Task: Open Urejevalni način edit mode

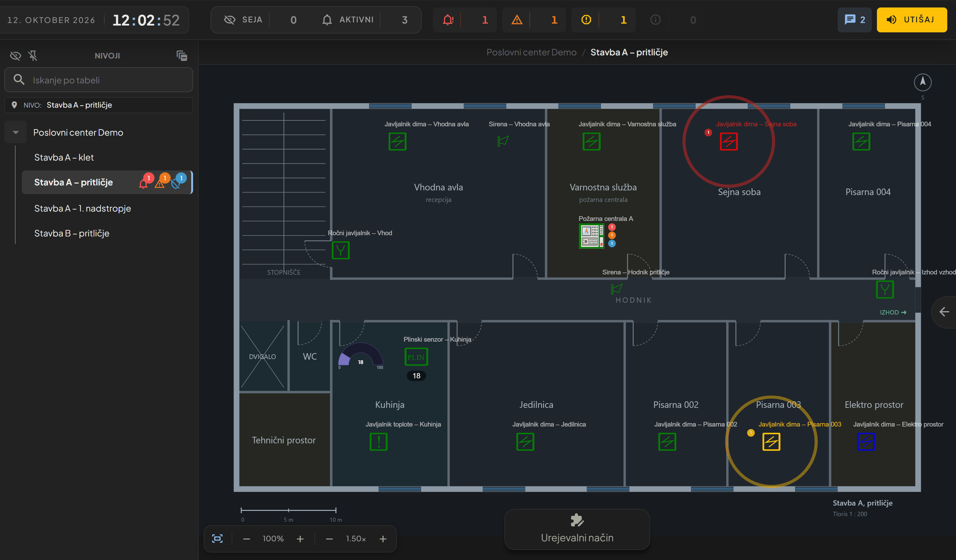Action: tap(577, 529)
